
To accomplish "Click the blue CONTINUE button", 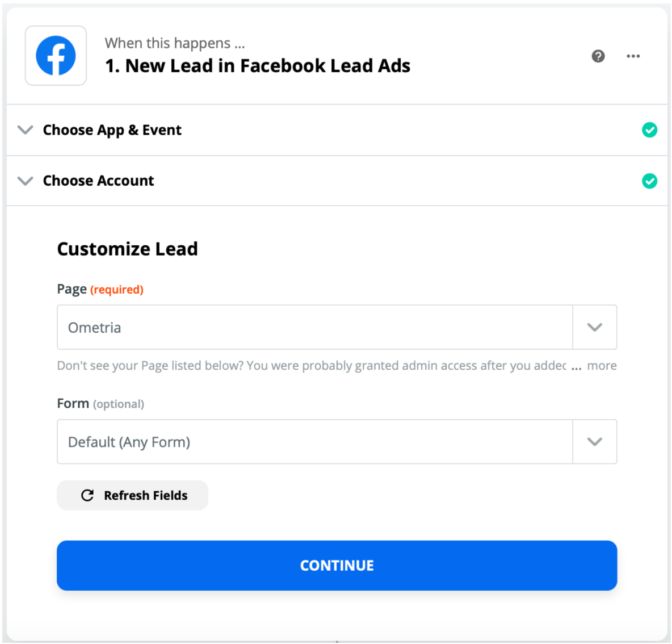I will pyautogui.click(x=337, y=566).
